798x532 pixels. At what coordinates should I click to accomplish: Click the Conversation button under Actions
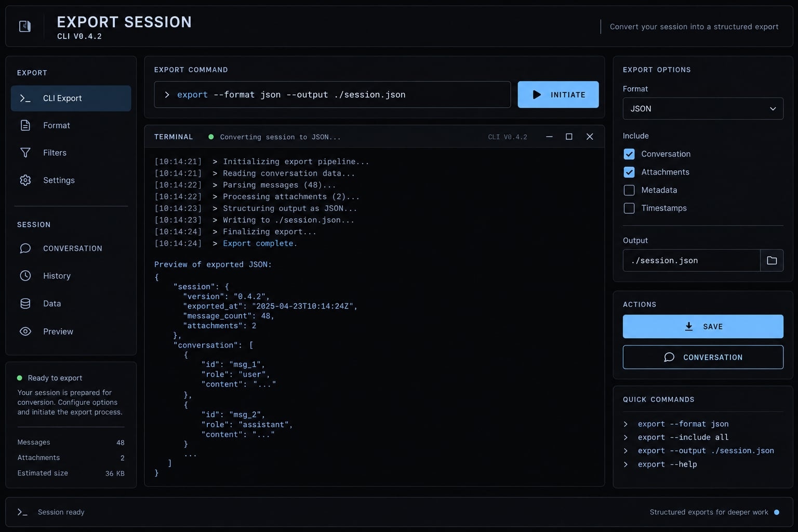[x=703, y=357]
